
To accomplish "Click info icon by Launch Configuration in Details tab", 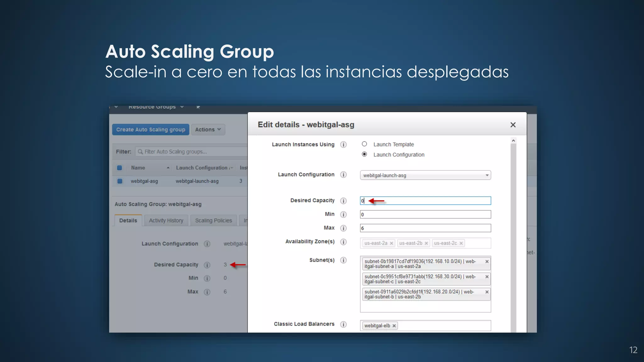I will pos(207,244).
